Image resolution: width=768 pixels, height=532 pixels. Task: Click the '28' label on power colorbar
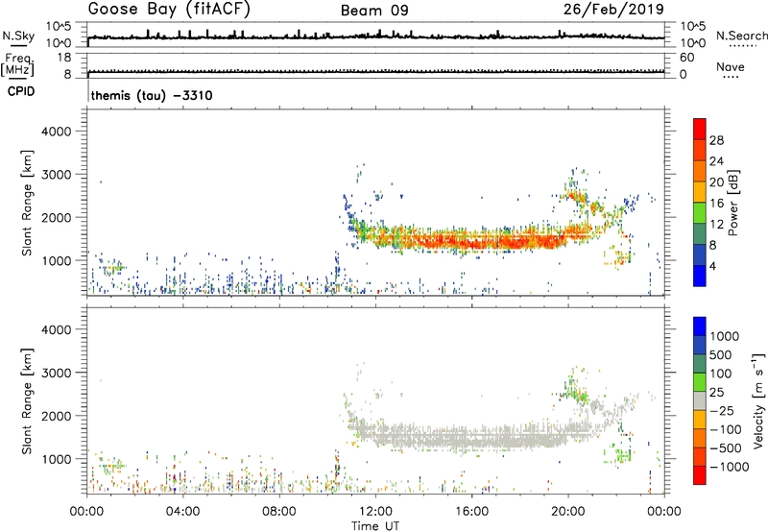716,140
